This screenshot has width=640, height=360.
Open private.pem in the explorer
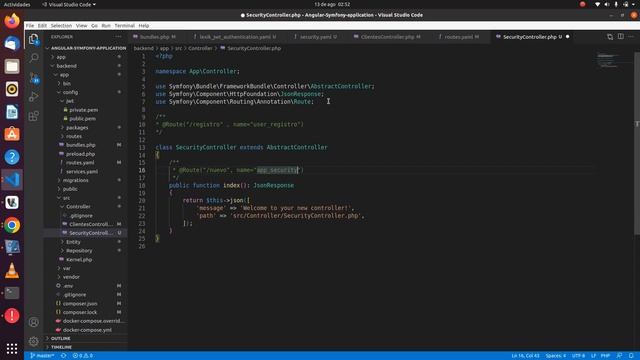83,110
